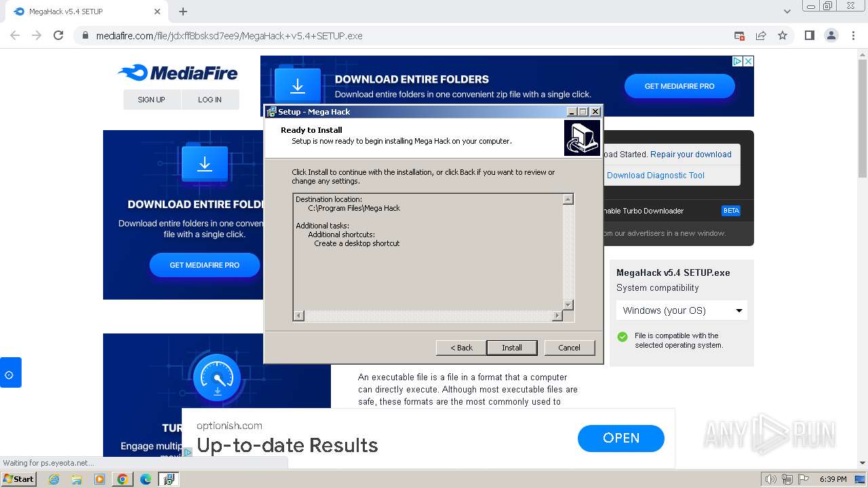Click the up arrow of the summary scrollbar
Screen dimensions: 868x488
[568, 199]
